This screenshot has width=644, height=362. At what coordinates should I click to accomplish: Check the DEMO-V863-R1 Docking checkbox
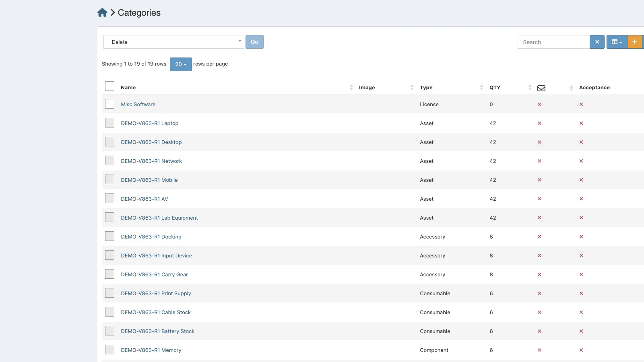coord(109,236)
